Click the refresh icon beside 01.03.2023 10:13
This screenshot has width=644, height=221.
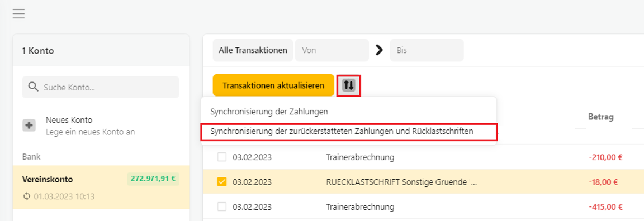tap(27, 196)
